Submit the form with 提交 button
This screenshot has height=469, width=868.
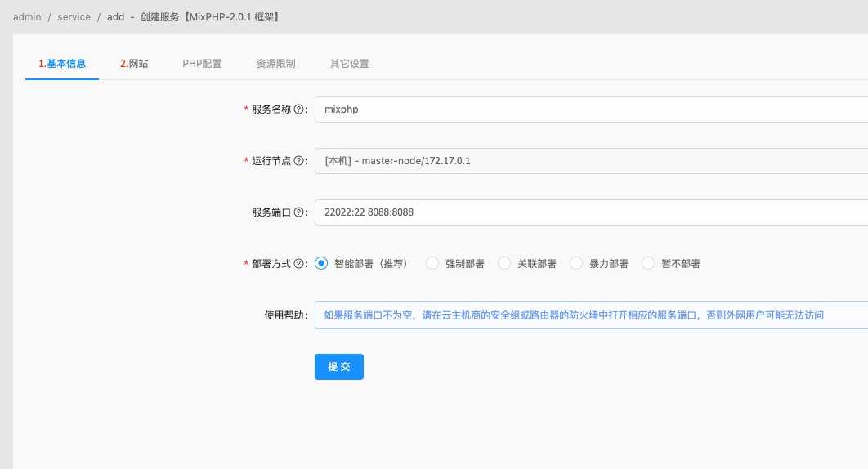[339, 367]
